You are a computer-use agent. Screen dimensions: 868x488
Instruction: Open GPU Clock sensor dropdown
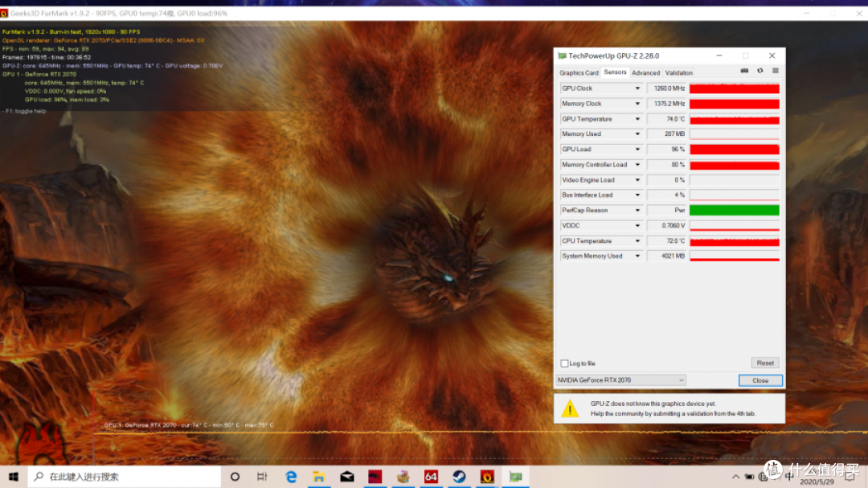coord(637,88)
